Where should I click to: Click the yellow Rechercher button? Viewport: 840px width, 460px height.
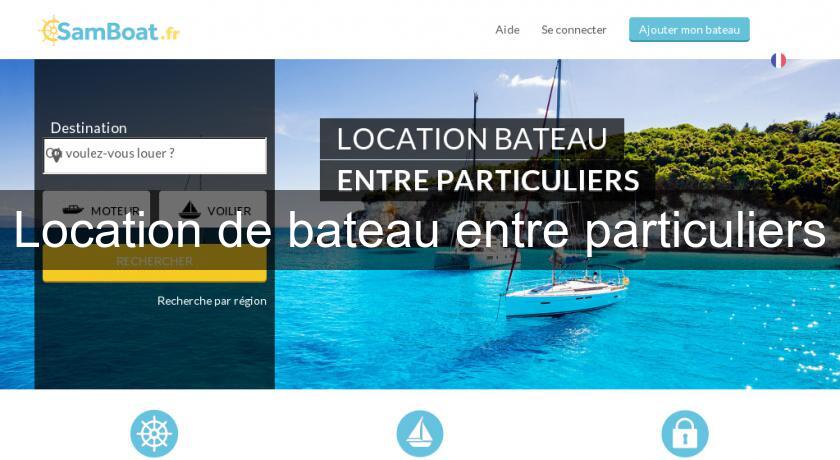(155, 262)
